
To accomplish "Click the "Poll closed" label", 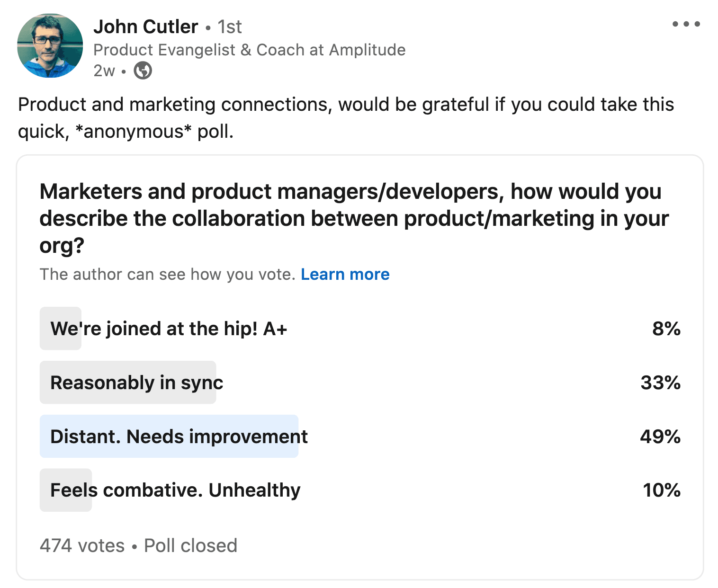I will point(191,545).
